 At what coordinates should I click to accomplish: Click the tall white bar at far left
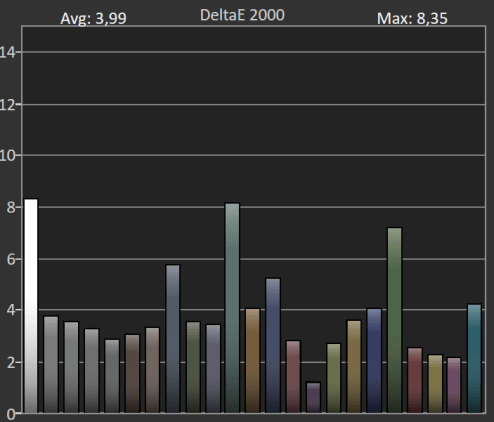(x=31, y=306)
